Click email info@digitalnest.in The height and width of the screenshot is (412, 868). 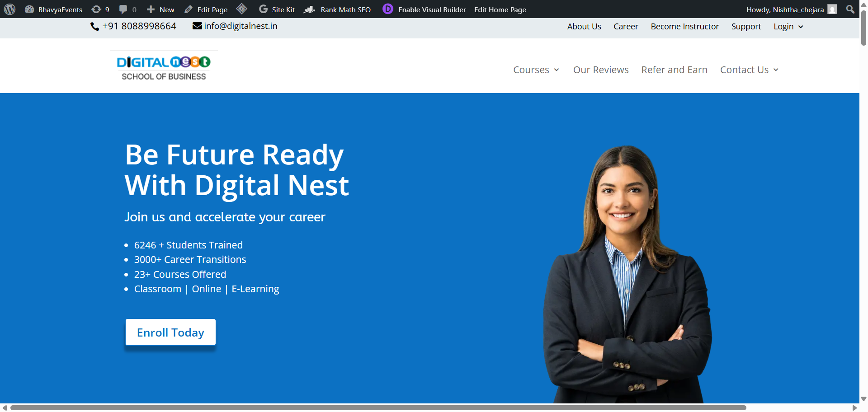241,26
